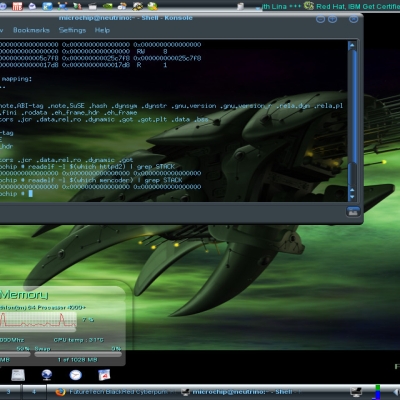Click the new session button at Konsole bottom-right
400x400 pixels.
pyautogui.click(x=353, y=211)
